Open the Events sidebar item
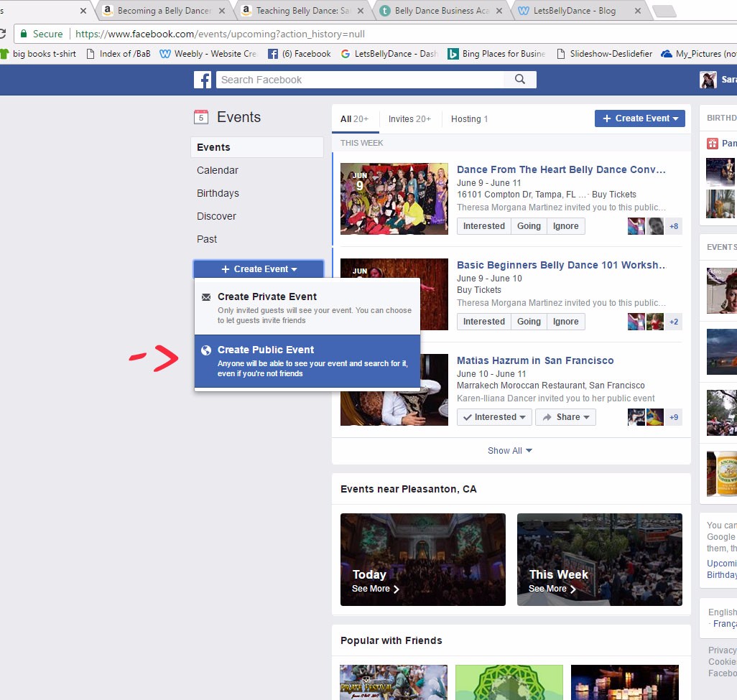 coord(257,147)
